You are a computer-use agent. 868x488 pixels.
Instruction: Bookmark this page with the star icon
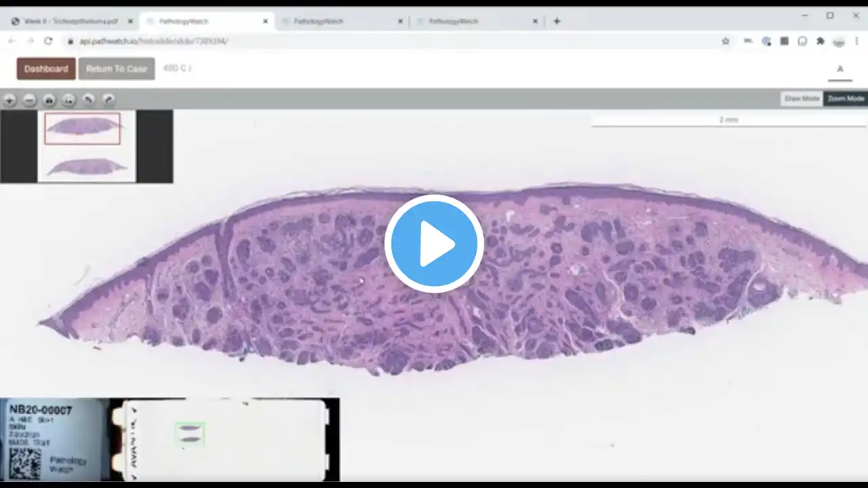click(726, 41)
